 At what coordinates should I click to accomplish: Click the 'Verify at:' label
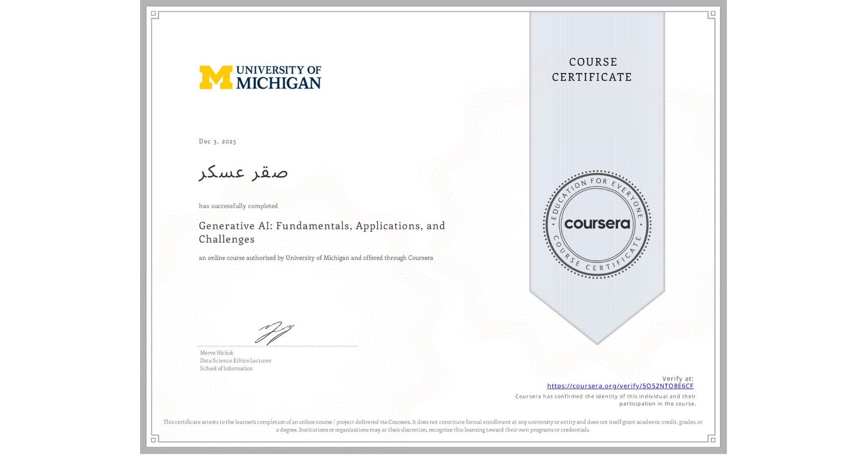pyautogui.click(x=678, y=379)
